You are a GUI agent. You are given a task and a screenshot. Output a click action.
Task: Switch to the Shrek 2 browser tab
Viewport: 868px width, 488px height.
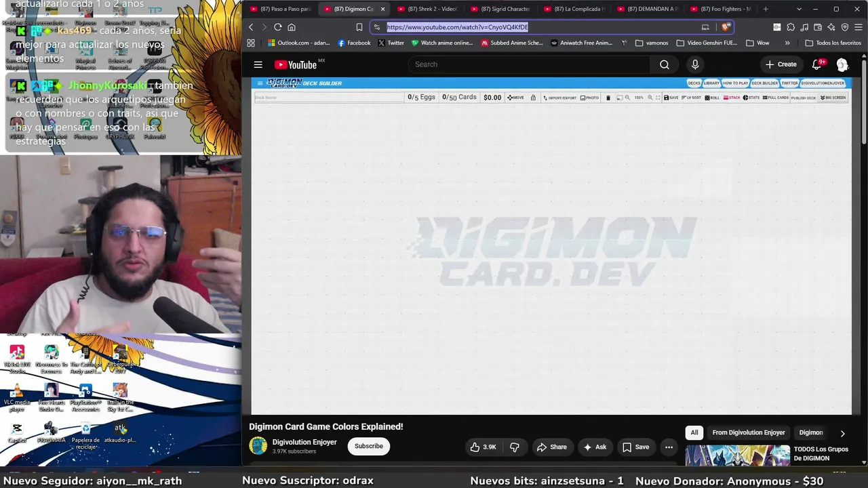point(427,9)
